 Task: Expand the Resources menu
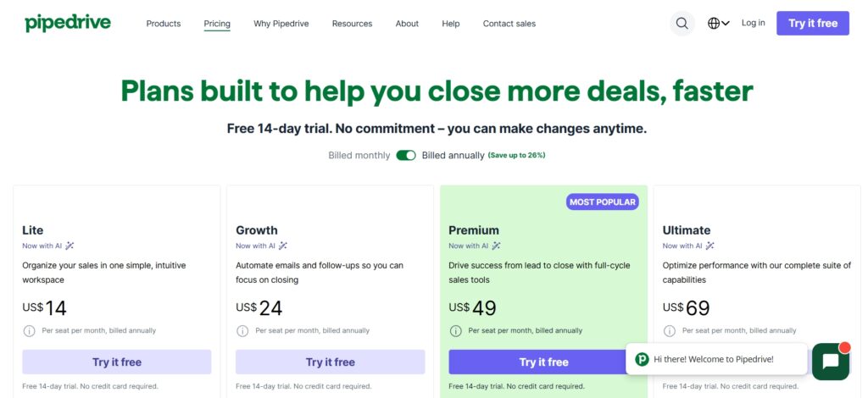(352, 24)
